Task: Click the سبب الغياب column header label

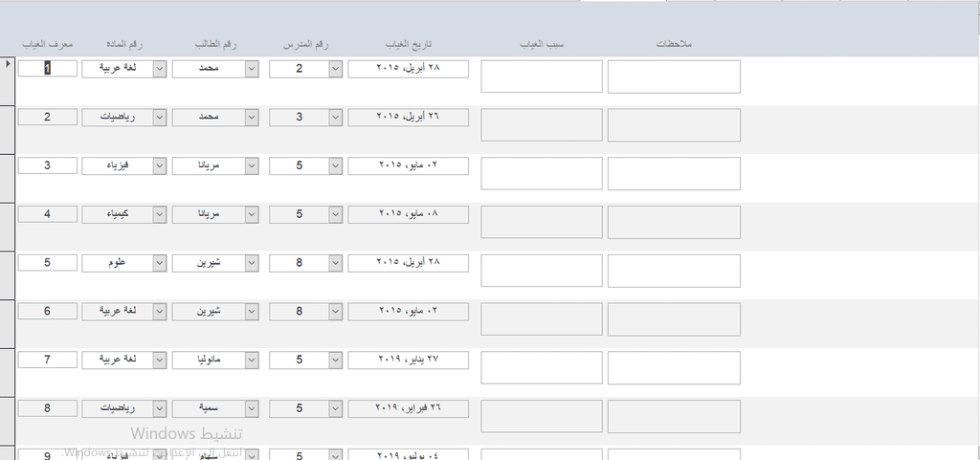Action: (x=541, y=45)
